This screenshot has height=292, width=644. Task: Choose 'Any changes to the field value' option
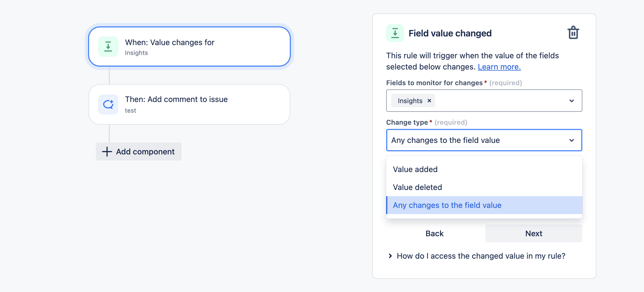pyautogui.click(x=447, y=205)
